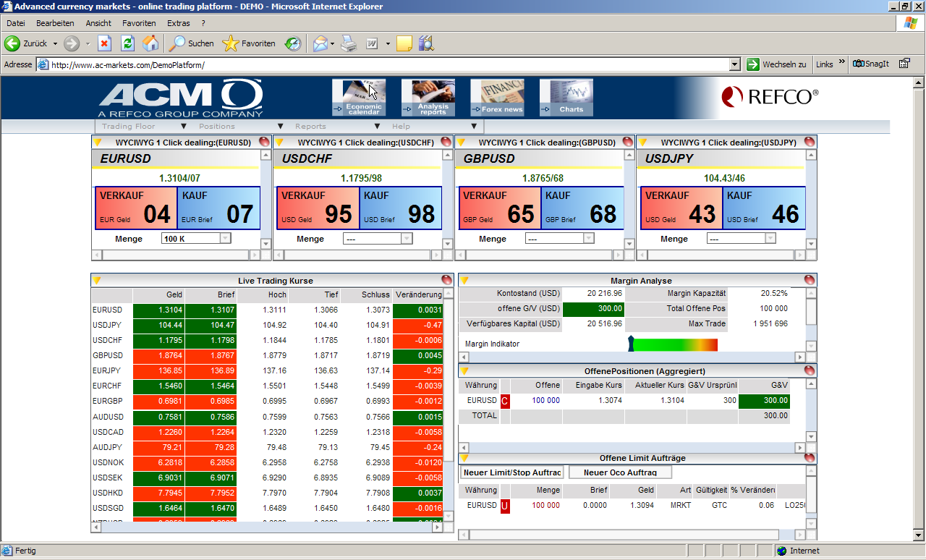
Task: Click the yellow triangle on Live Trading Kurse
Action: coord(97,281)
